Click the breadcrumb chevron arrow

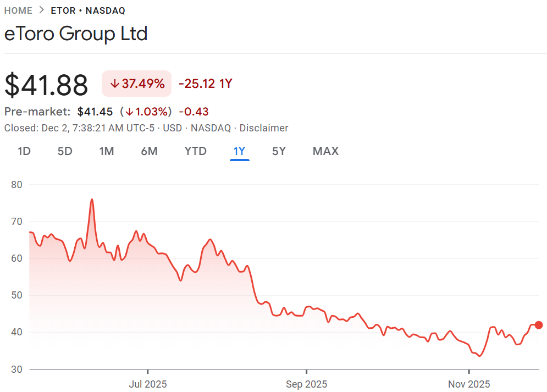pyautogui.click(x=42, y=10)
